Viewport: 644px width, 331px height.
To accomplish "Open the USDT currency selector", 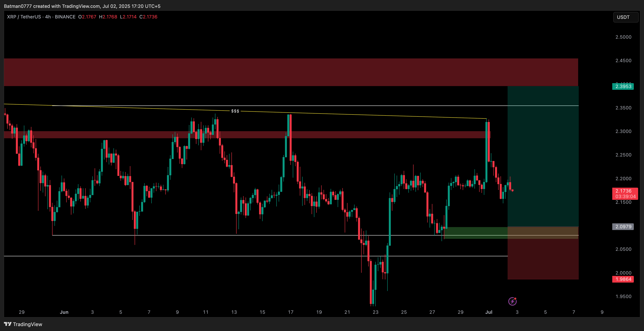I will 626,17.
